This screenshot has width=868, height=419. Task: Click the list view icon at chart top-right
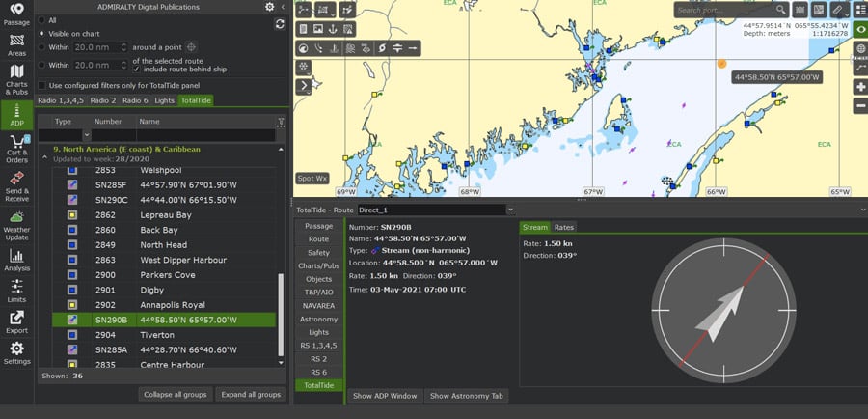pyautogui.click(x=860, y=10)
